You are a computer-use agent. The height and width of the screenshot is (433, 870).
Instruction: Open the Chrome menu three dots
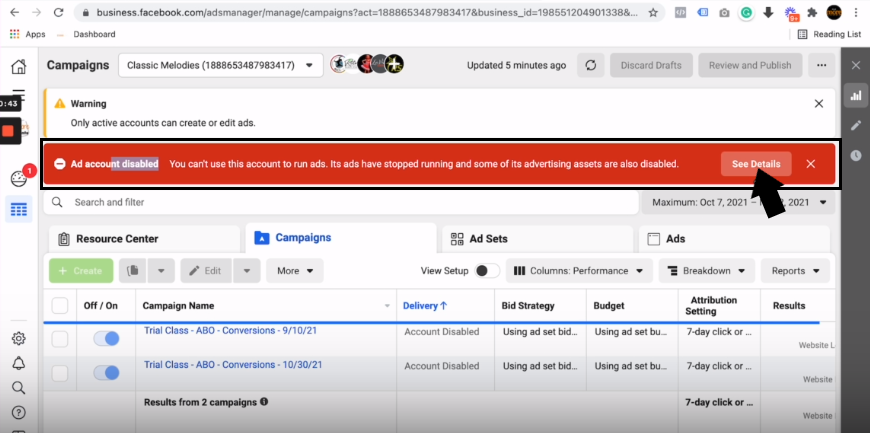point(856,12)
